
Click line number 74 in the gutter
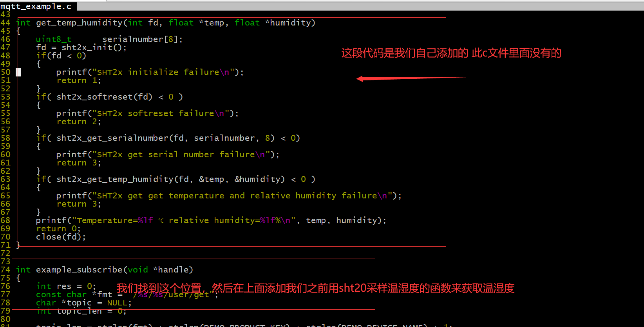[x=5, y=270]
